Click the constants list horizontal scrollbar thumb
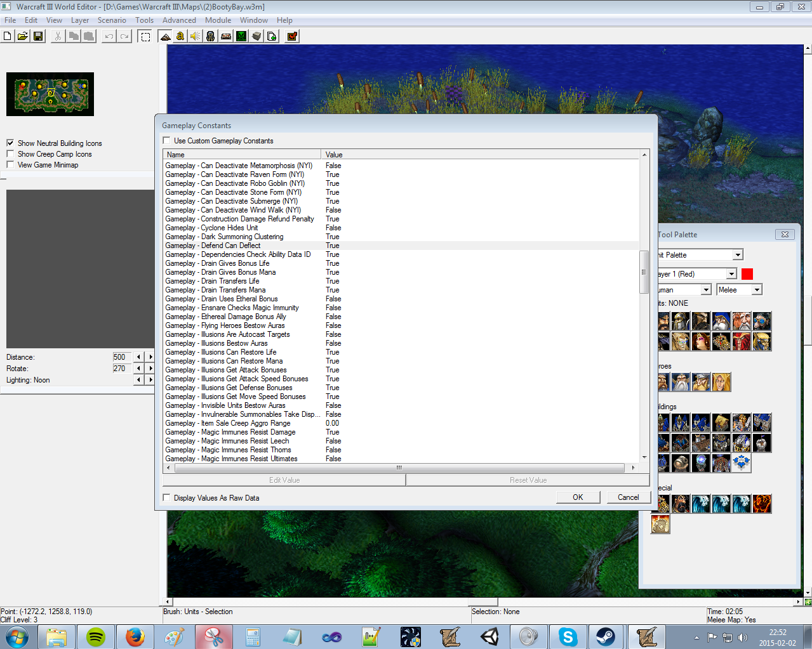Viewport: 812px width, 649px height. [399, 468]
